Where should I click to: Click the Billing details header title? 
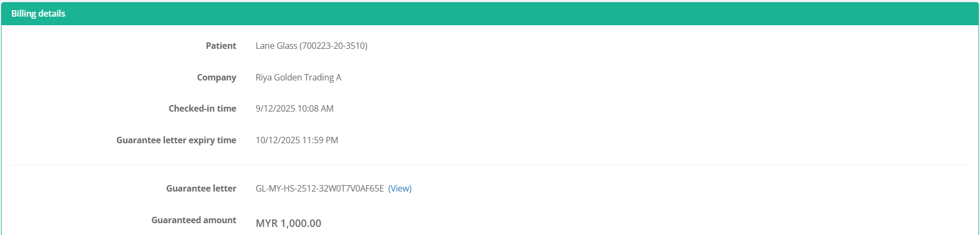point(38,13)
